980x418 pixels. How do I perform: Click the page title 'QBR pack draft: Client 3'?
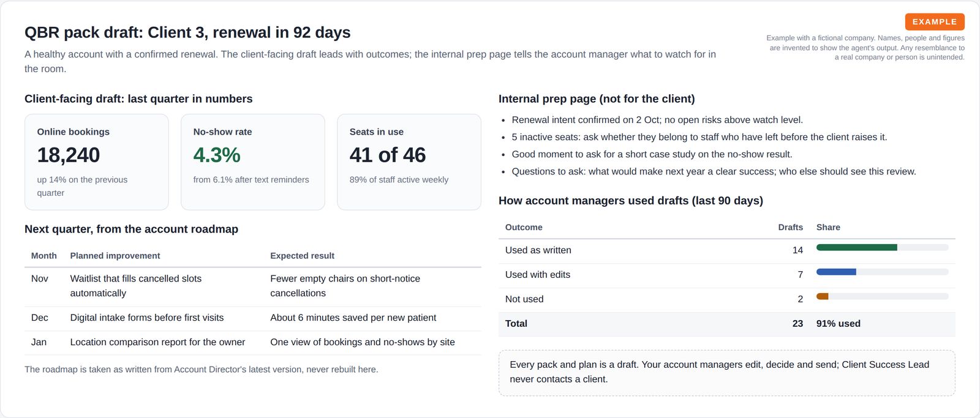[x=187, y=32]
